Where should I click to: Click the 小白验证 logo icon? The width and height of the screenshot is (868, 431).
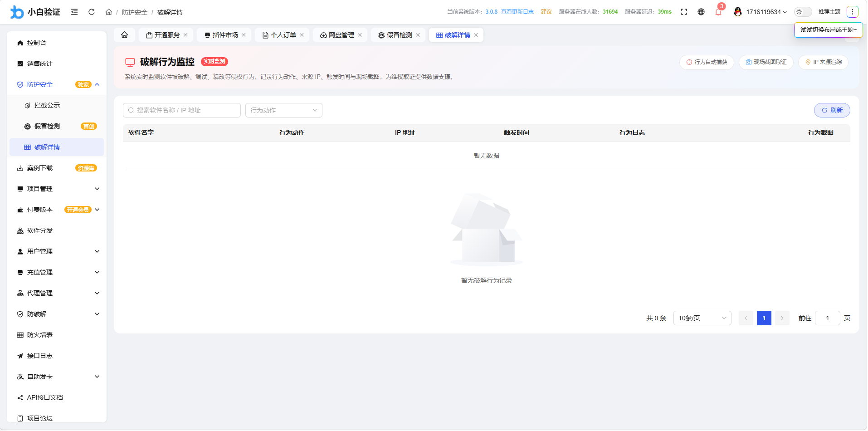pyautogui.click(x=17, y=12)
